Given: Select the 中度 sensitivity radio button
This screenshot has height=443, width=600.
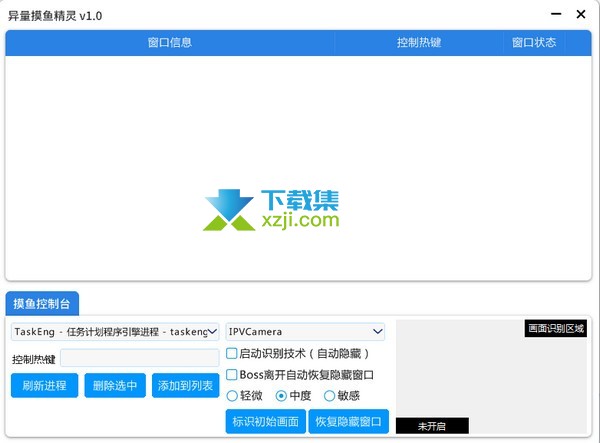Looking at the screenshot, I should coord(281,396).
